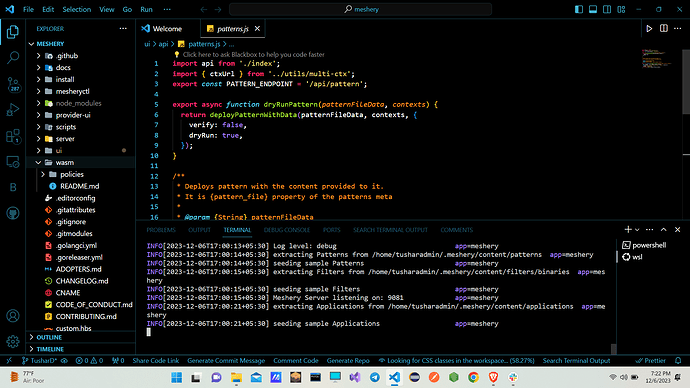
Task: Open the remote window indicator in status bar
Action: (9, 360)
